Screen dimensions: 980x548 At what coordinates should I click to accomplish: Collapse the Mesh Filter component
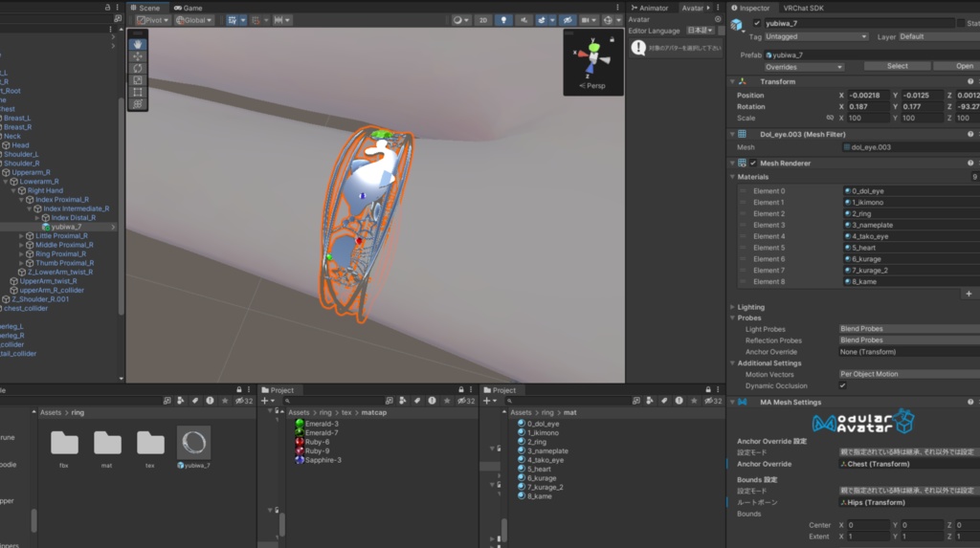click(732, 134)
